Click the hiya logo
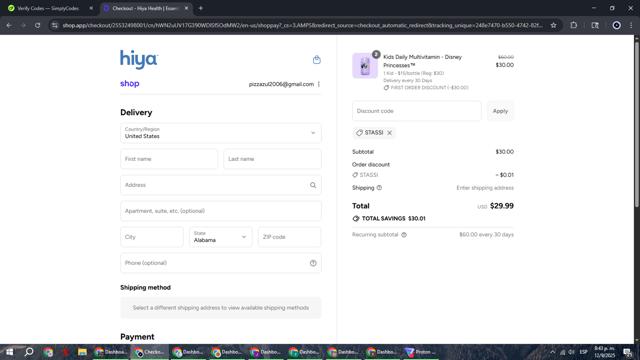640x360 pixels. [139, 60]
